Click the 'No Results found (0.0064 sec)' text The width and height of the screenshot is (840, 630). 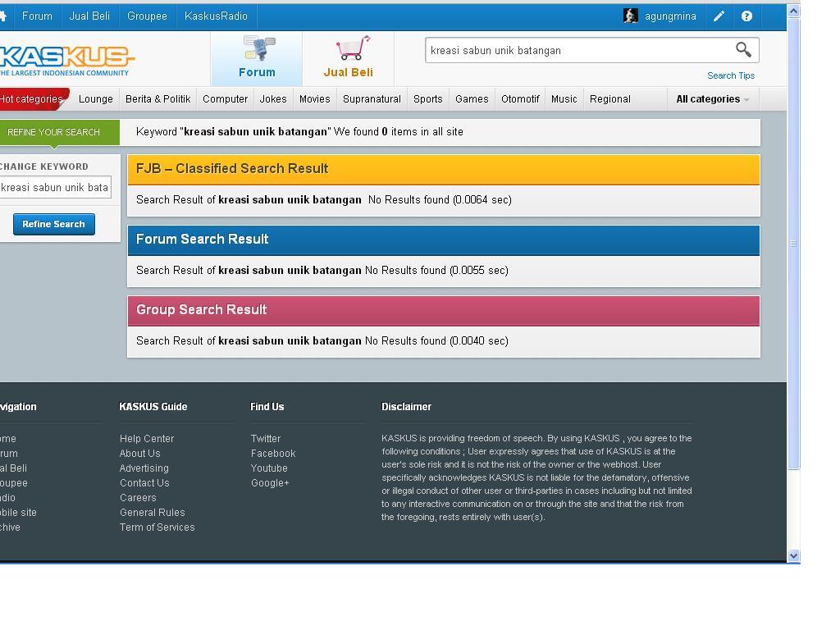click(x=440, y=200)
